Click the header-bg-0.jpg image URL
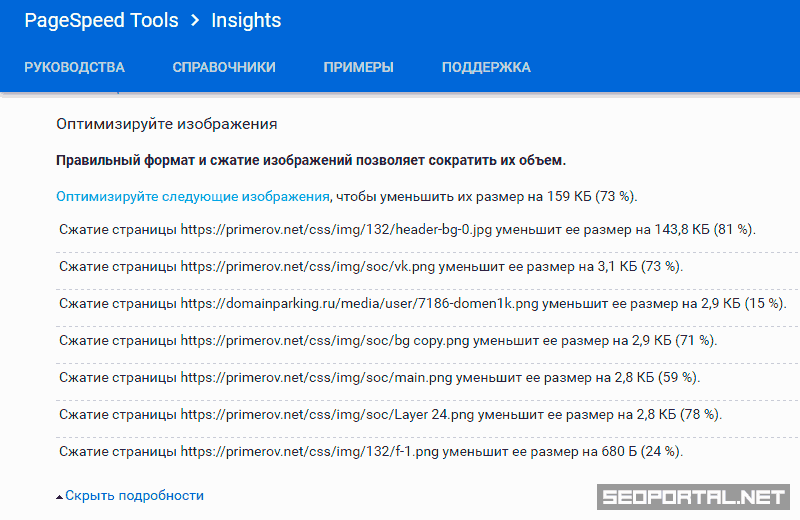Viewport: 800px width, 520px height. point(336,229)
